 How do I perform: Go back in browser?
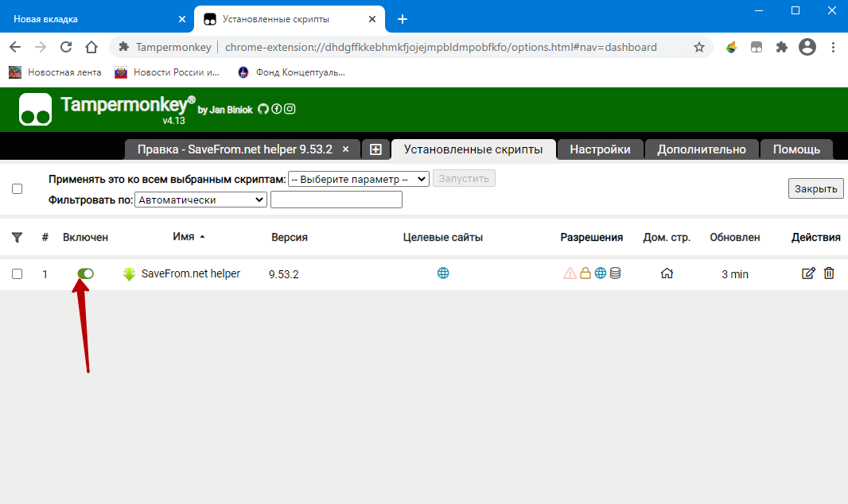pyautogui.click(x=15, y=47)
